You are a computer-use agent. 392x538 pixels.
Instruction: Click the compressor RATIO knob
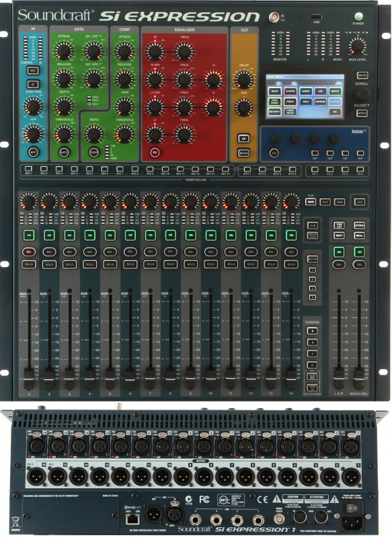(94, 134)
